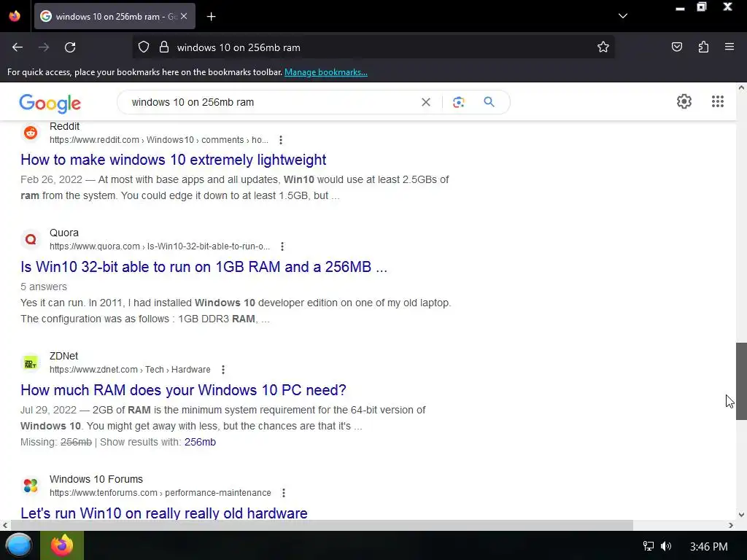Click the Reddit site favicon
The height and width of the screenshot is (560, 747).
31,133
